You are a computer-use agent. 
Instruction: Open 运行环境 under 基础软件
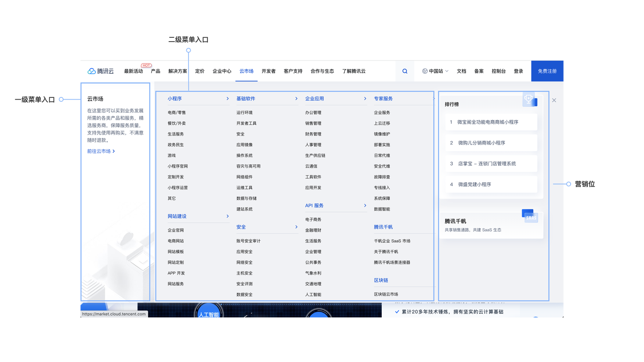tap(244, 112)
